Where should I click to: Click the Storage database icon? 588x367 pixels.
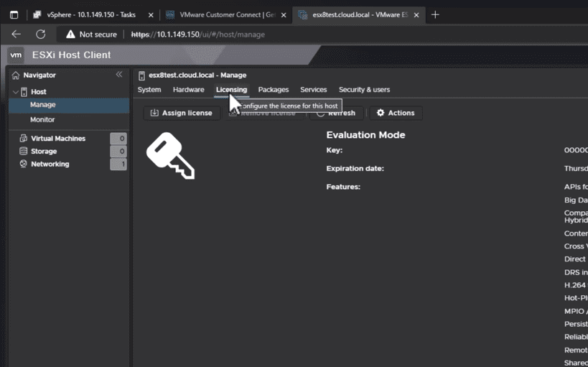tap(23, 152)
